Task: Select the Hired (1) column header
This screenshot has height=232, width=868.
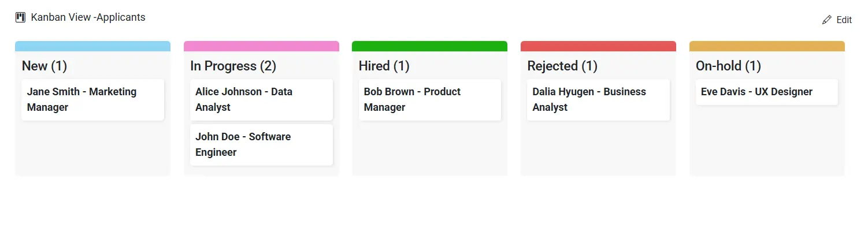Action: (384, 66)
